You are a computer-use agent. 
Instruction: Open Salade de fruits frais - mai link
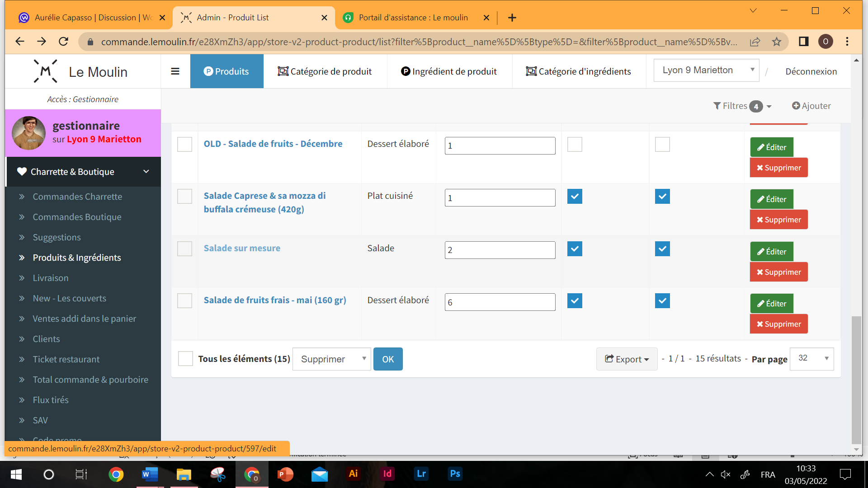pyautogui.click(x=275, y=300)
